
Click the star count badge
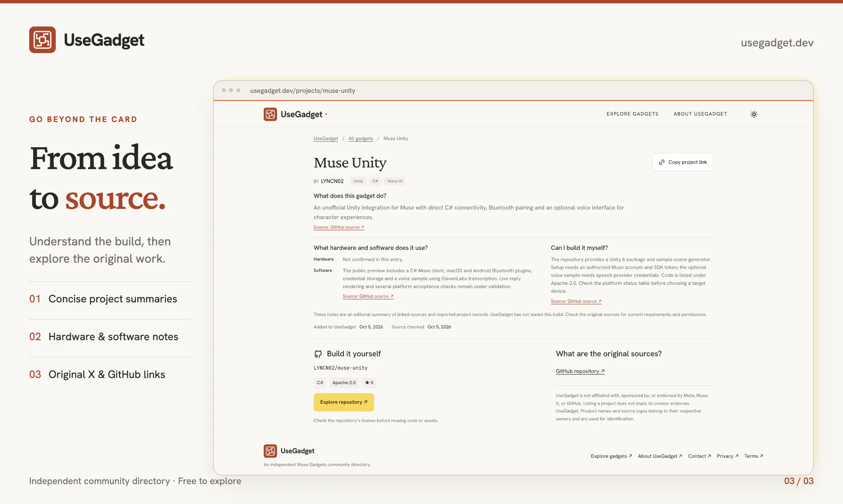(369, 382)
